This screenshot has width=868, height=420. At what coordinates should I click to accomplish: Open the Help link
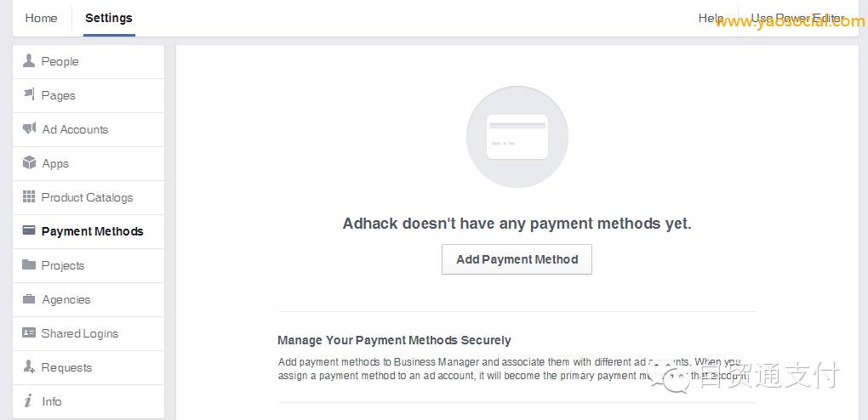711,18
